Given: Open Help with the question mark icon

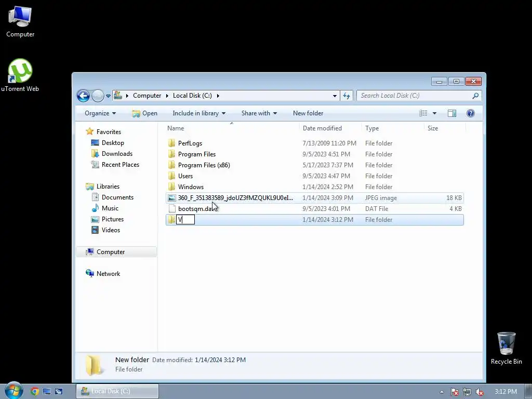Looking at the screenshot, I should pos(471,113).
